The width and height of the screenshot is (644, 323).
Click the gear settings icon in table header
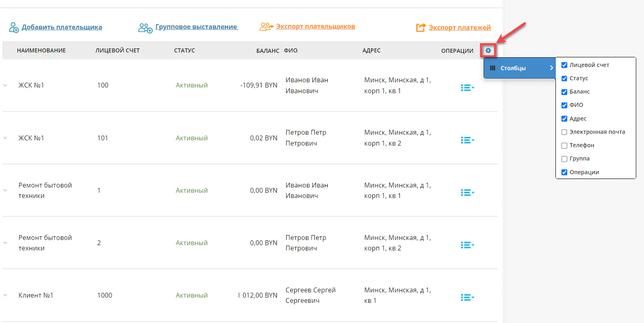pyautogui.click(x=488, y=50)
